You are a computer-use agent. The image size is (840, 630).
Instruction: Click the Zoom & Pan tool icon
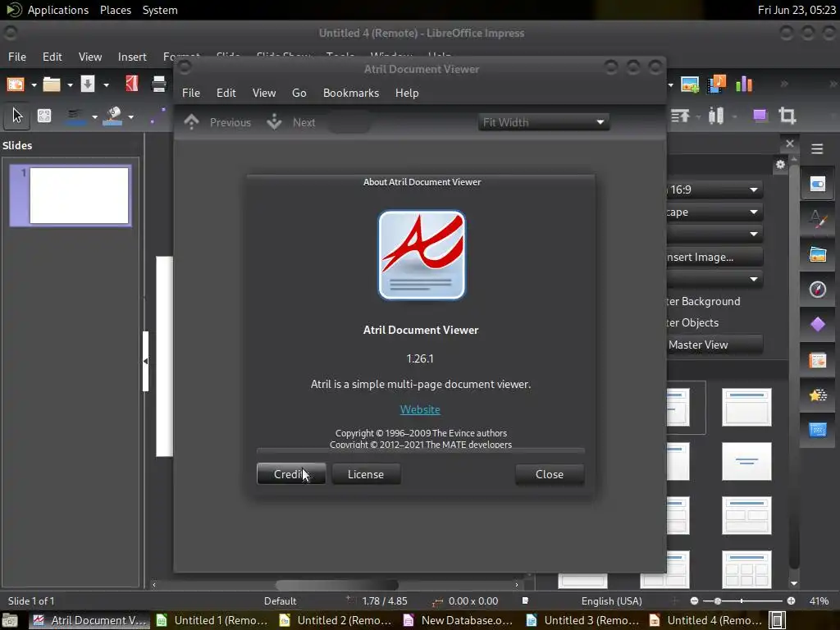click(44, 116)
